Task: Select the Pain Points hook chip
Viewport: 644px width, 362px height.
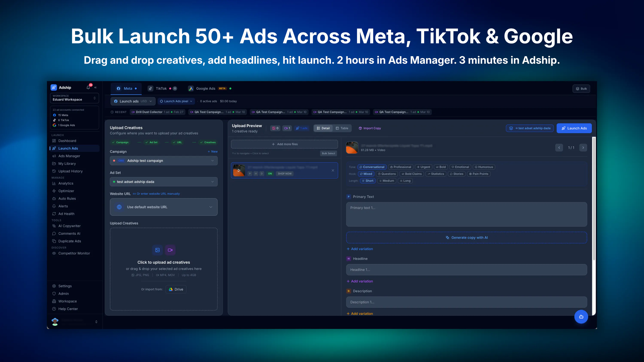Action: (479, 174)
